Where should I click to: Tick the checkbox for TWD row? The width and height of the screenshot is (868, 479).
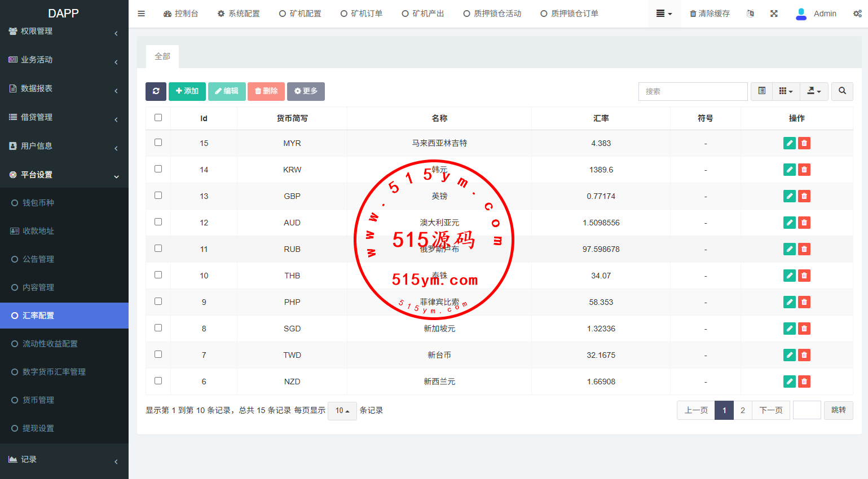pyautogui.click(x=158, y=354)
